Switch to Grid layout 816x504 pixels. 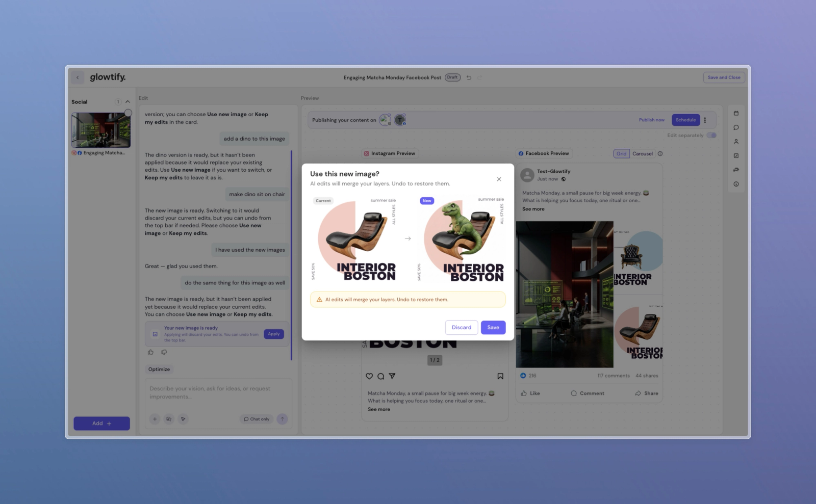pos(621,153)
